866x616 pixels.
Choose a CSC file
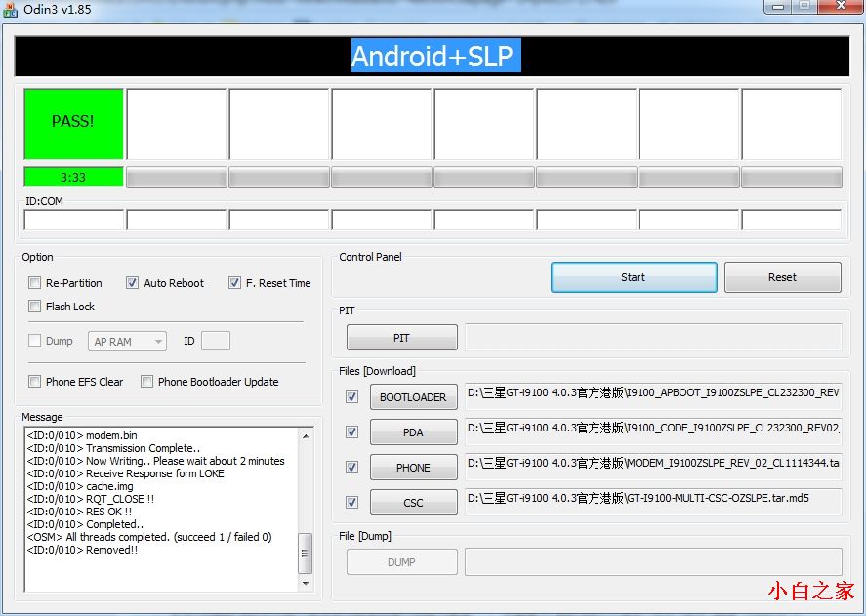point(413,503)
